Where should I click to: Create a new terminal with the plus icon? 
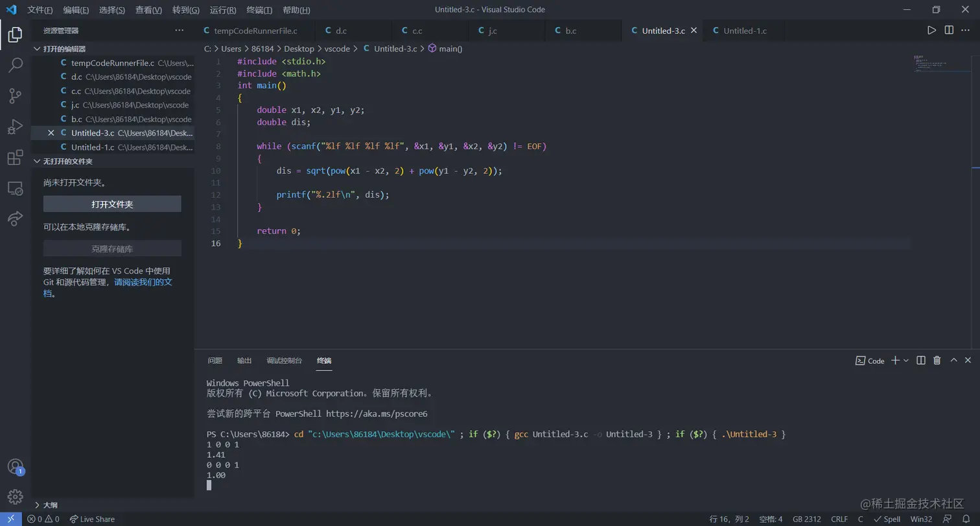pos(895,361)
